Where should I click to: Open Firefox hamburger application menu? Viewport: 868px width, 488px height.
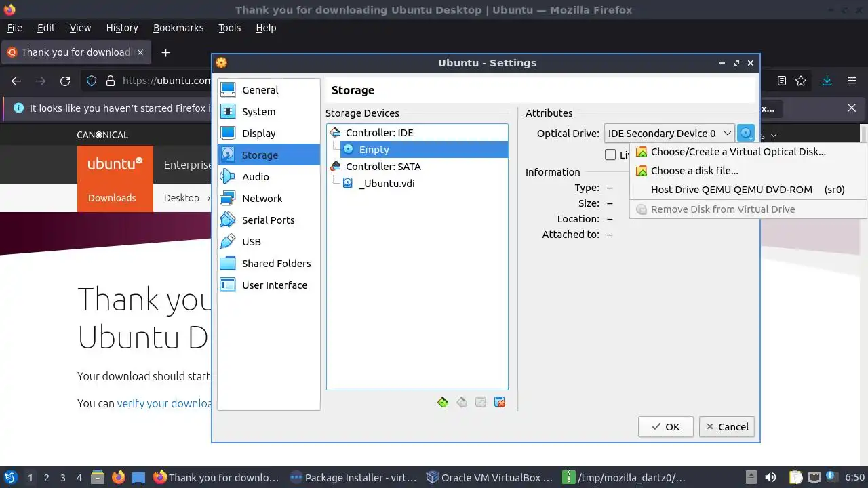pyautogui.click(x=852, y=81)
